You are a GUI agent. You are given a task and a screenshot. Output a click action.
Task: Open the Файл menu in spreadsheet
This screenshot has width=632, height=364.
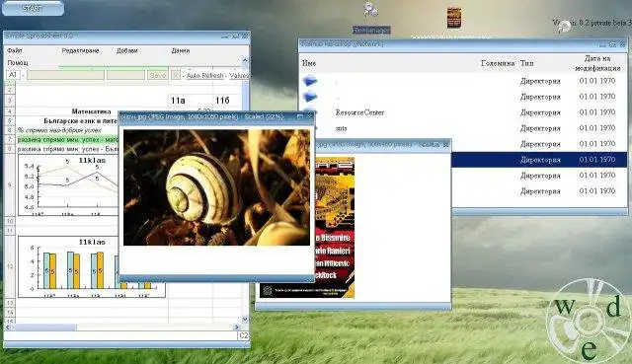15,50
